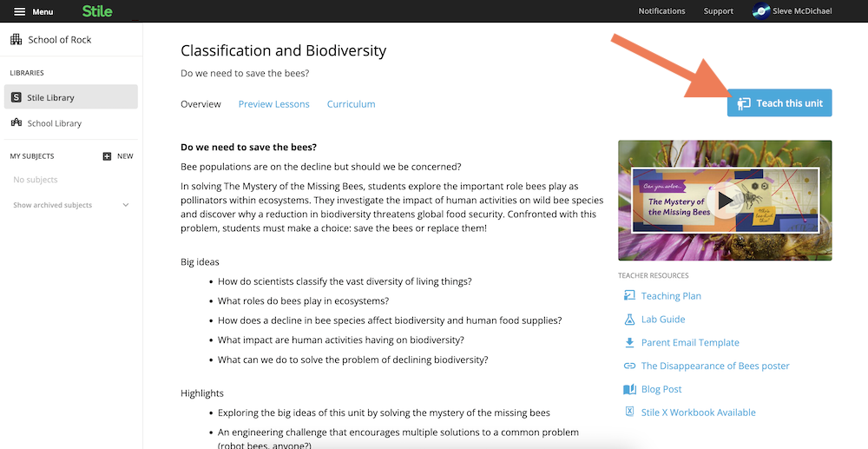Click the Stile logo

(96, 11)
